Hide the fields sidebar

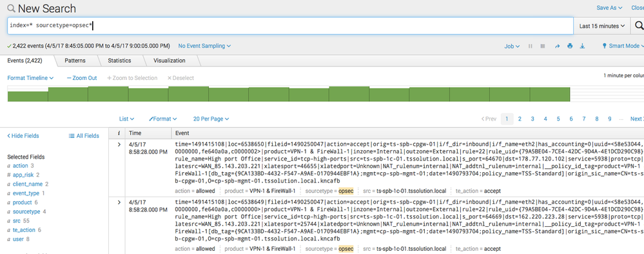23,135
